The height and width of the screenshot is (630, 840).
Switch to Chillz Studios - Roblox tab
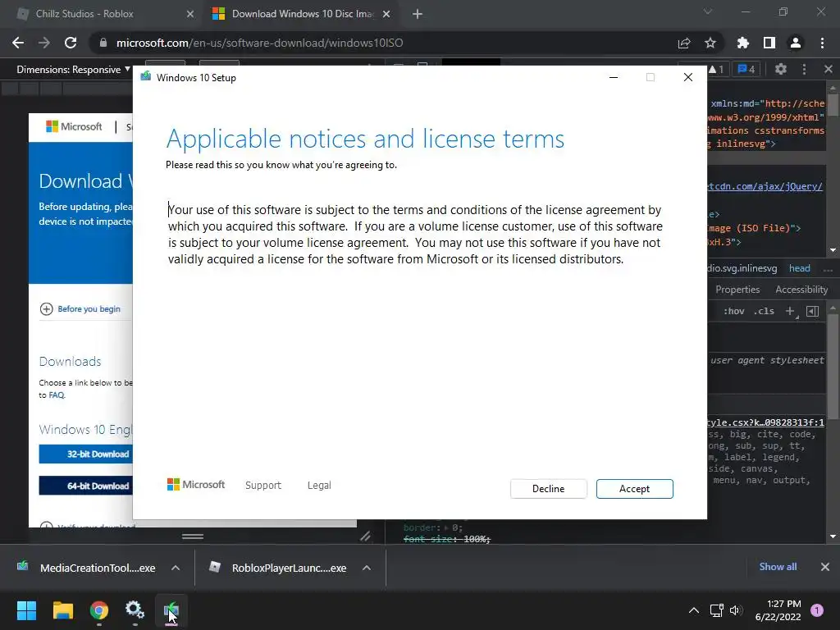tap(103, 14)
